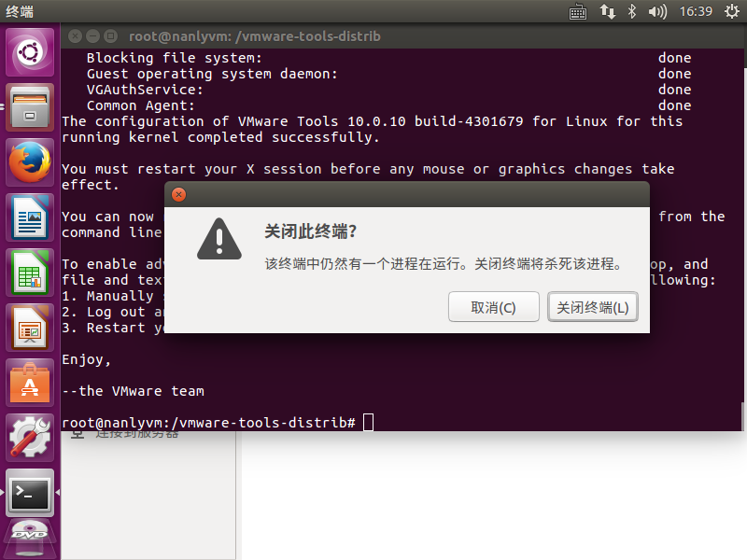Open the Bluetooth indicator menu

click(632, 11)
